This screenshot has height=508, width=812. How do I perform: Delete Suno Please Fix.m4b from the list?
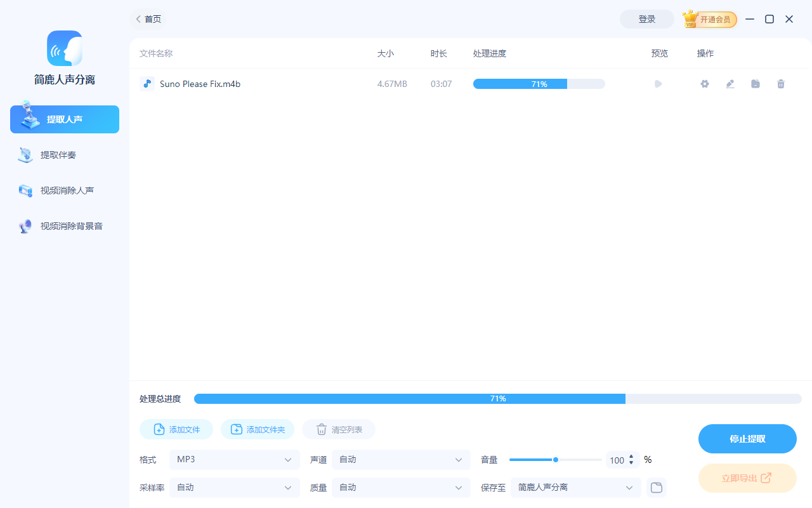coord(780,83)
